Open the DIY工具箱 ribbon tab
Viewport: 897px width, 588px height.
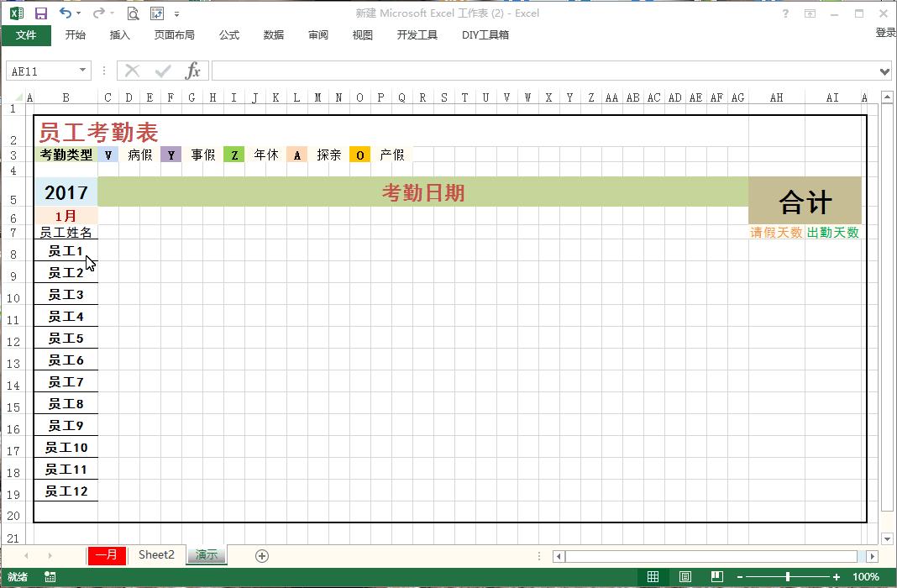pyautogui.click(x=485, y=34)
